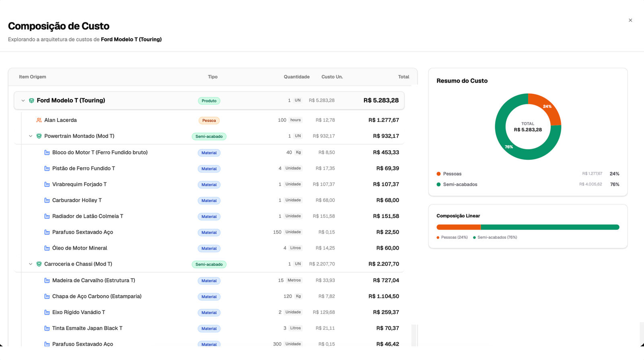Click the material icon for Tinta Esmalte Japan Black T
This screenshot has height=360, width=644.
point(47,328)
